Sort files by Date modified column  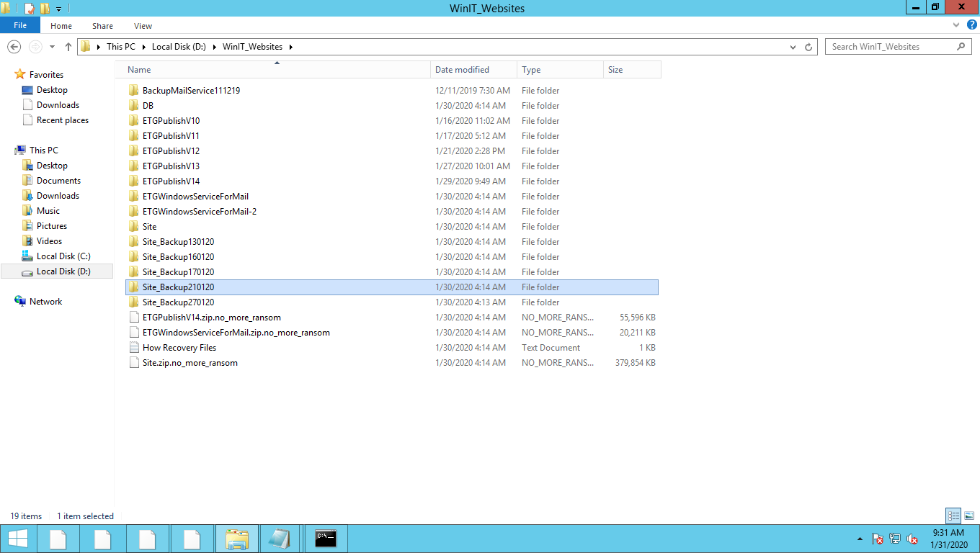[462, 70]
